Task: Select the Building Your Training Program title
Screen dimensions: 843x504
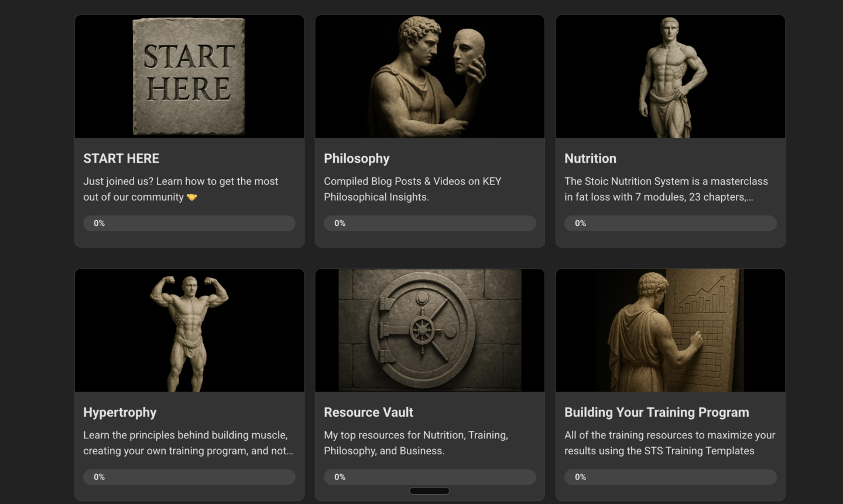Action: [x=657, y=413]
